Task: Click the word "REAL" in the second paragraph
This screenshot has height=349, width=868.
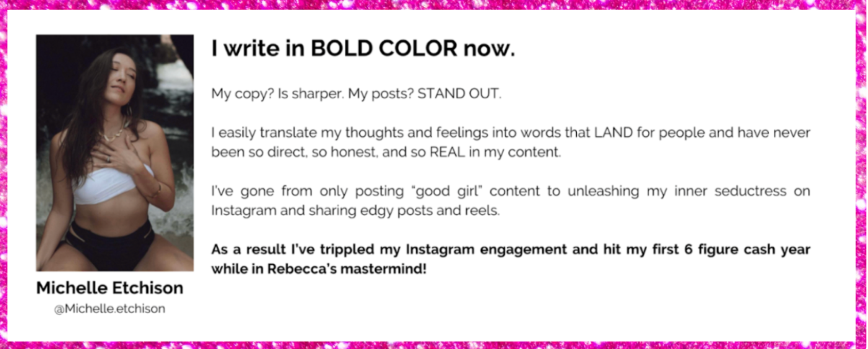Action: tap(447, 152)
